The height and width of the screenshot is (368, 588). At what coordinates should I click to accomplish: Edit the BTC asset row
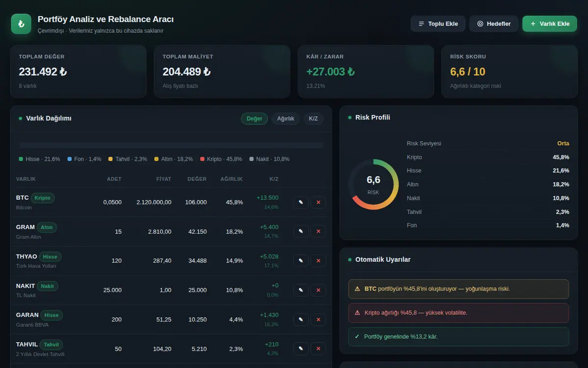301,202
